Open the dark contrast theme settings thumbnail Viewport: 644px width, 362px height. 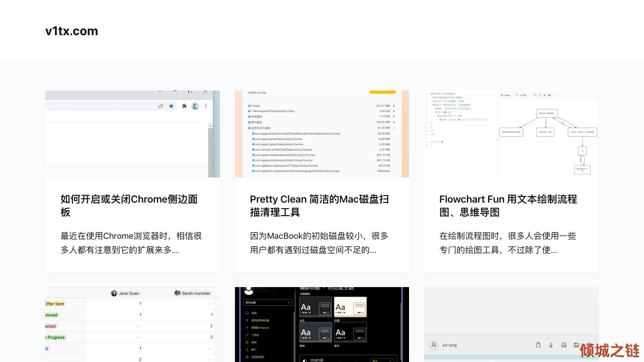322,324
